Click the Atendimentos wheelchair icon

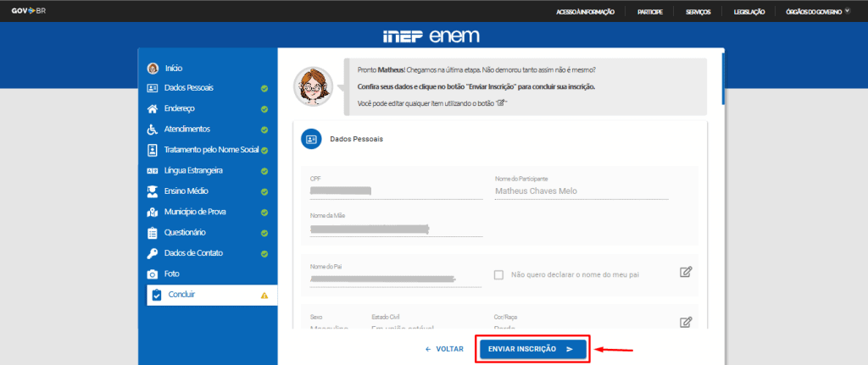point(153,130)
